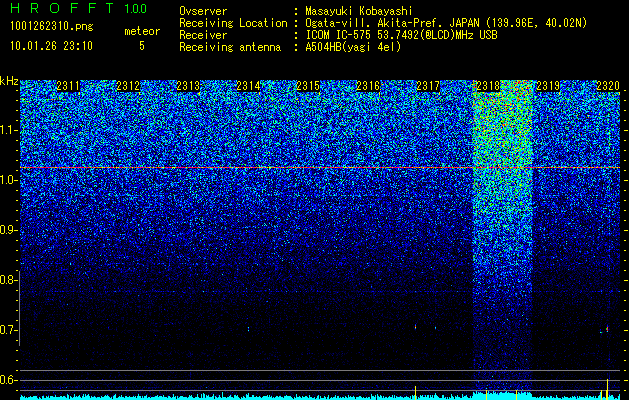Click the meteor label
Viewport: 629px width, 400px height.
pyautogui.click(x=142, y=31)
